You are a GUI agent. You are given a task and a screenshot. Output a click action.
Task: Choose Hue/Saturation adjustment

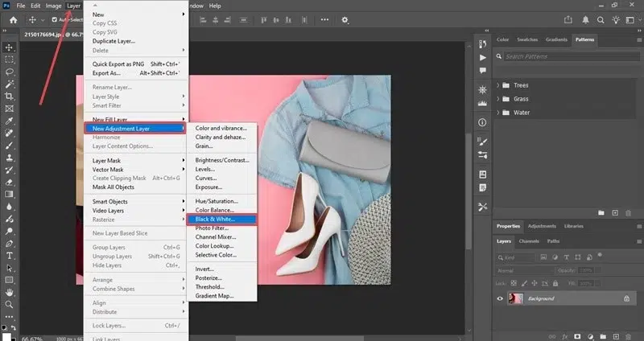[222, 201]
